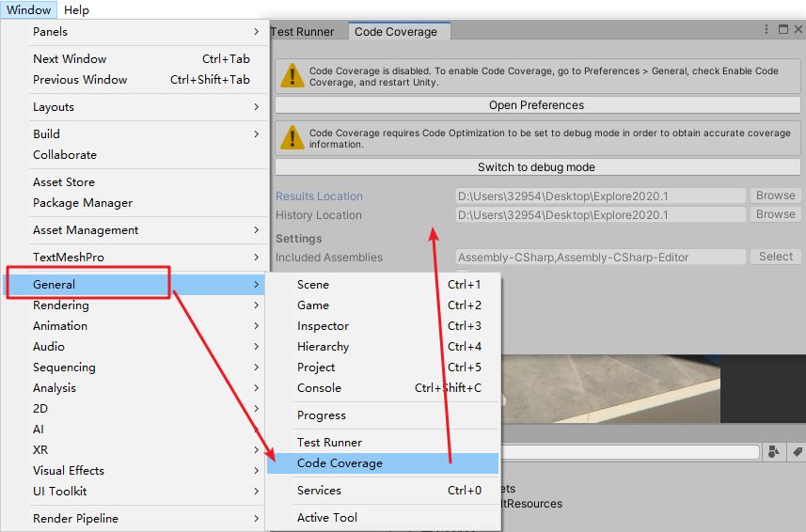Close the Code Coverage panel

point(798,30)
